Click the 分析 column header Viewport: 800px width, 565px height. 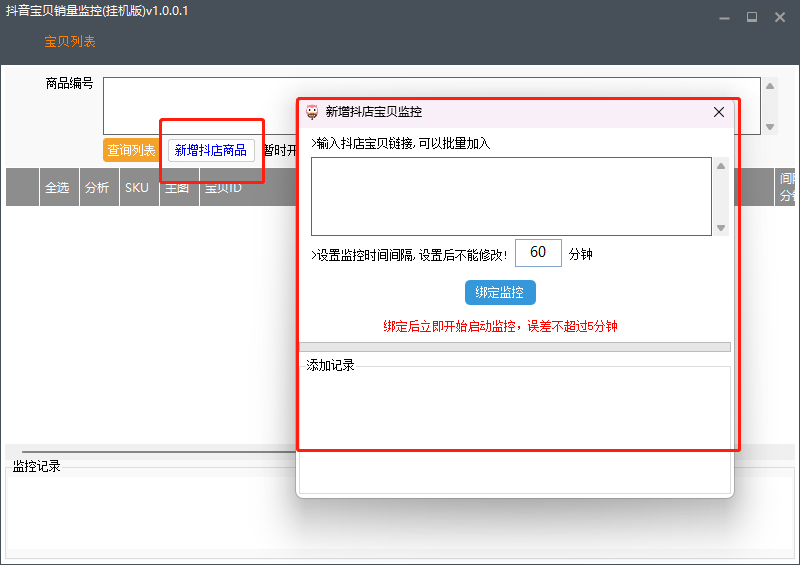pos(99,187)
